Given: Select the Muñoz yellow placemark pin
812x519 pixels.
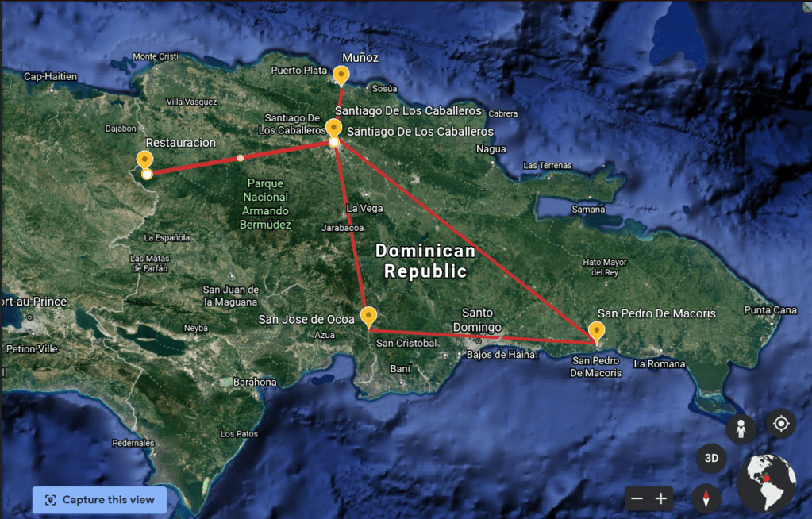Looking at the screenshot, I should point(341,75).
